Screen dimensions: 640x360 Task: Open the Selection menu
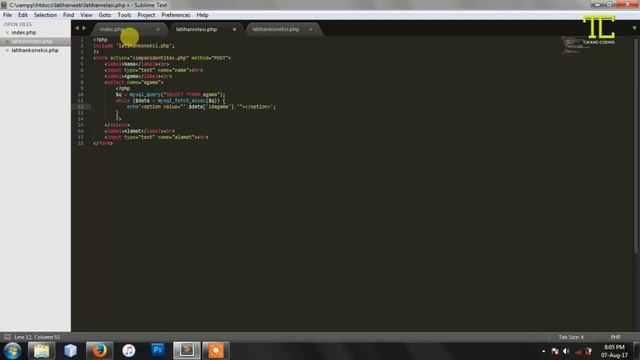coord(45,15)
